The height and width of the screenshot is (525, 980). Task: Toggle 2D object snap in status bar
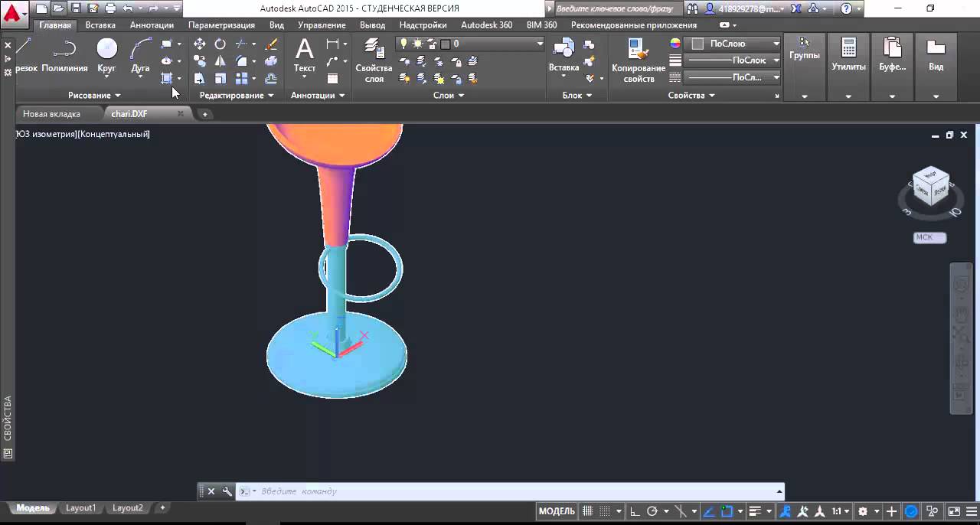pos(727,511)
